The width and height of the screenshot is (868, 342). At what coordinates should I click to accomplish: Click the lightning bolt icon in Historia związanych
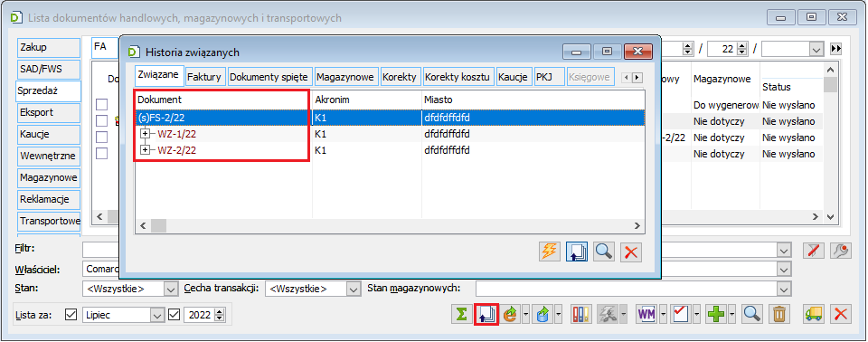point(549,252)
